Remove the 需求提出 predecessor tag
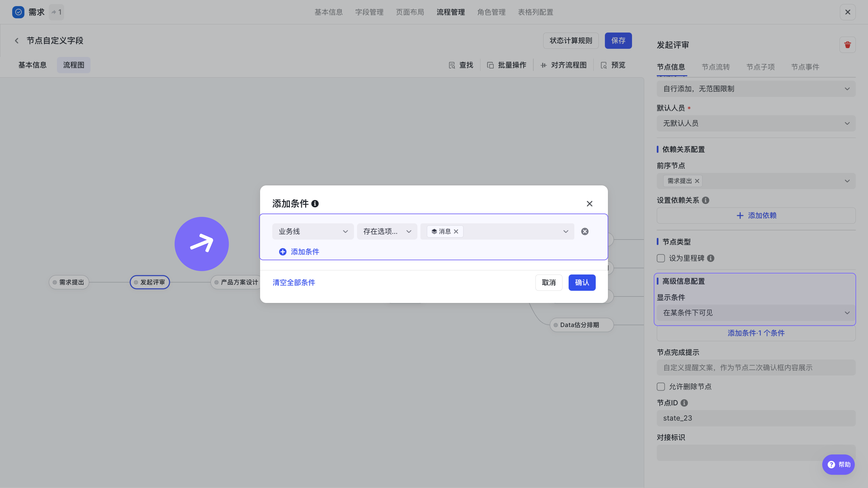Viewport: 868px width, 488px height. [697, 181]
